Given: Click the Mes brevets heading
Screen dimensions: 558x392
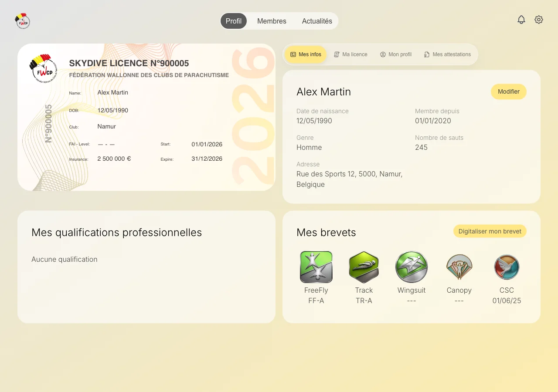Looking at the screenshot, I should tap(326, 233).
